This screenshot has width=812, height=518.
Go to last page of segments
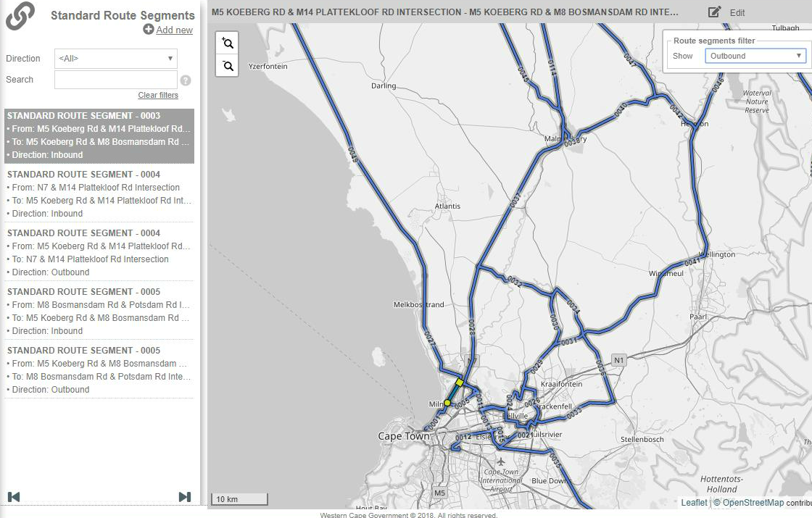tap(185, 497)
